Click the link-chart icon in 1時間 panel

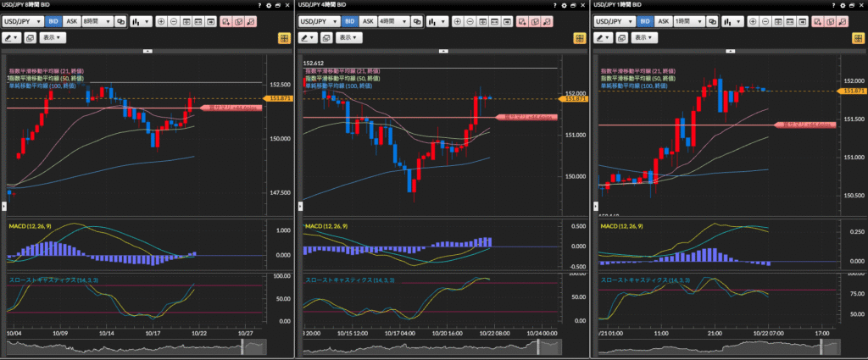(713, 21)
